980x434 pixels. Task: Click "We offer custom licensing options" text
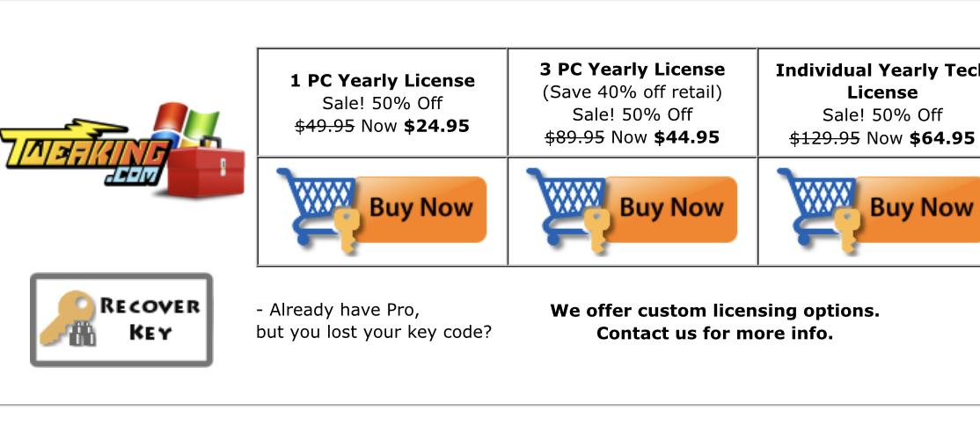tap(714, 311)
